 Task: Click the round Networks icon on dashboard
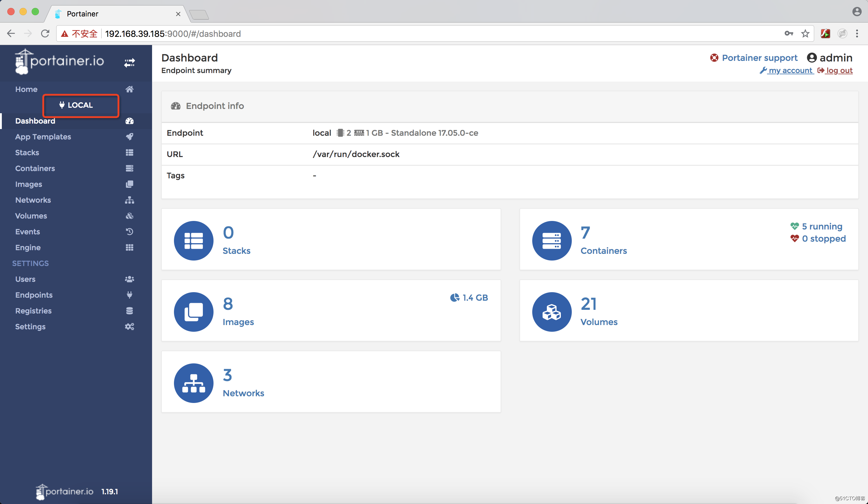tap(193, 383)
